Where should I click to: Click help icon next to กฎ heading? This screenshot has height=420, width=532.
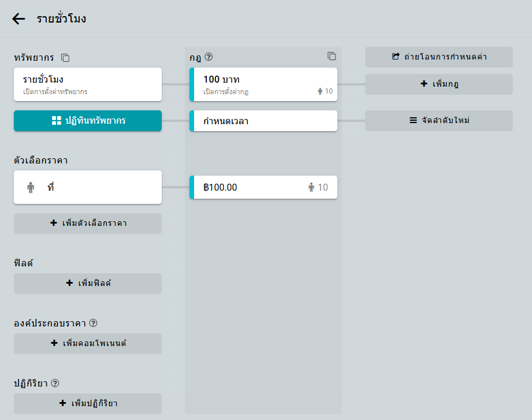tap(209, 57)
